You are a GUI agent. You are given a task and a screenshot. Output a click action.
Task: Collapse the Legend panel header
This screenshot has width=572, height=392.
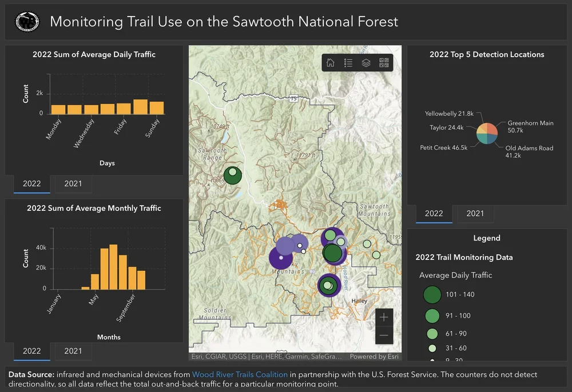click(487, 238)
